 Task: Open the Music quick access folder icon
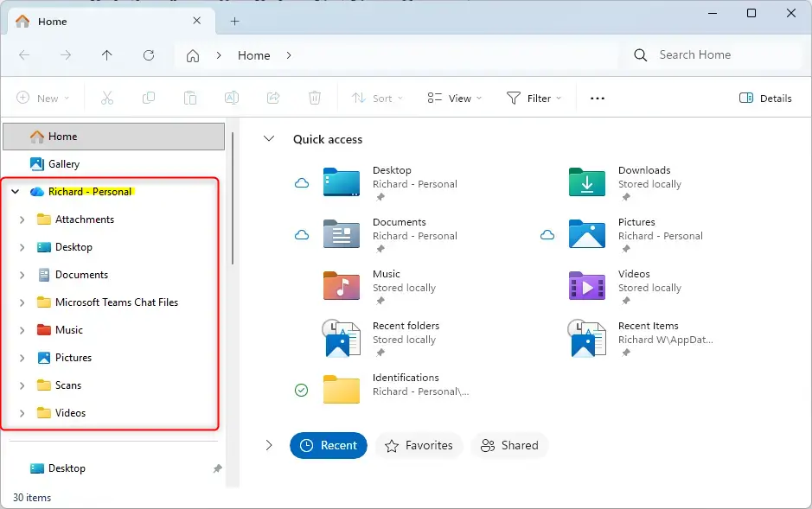[342, 285]
